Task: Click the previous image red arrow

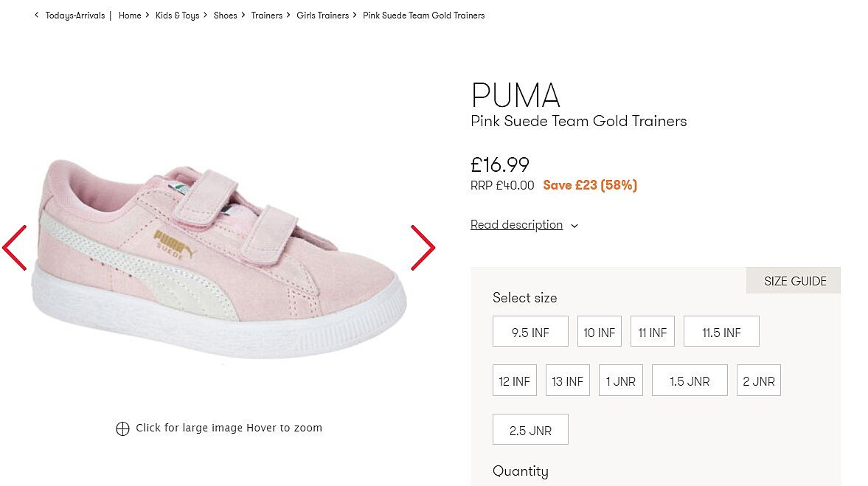Action: coord(15,248)
